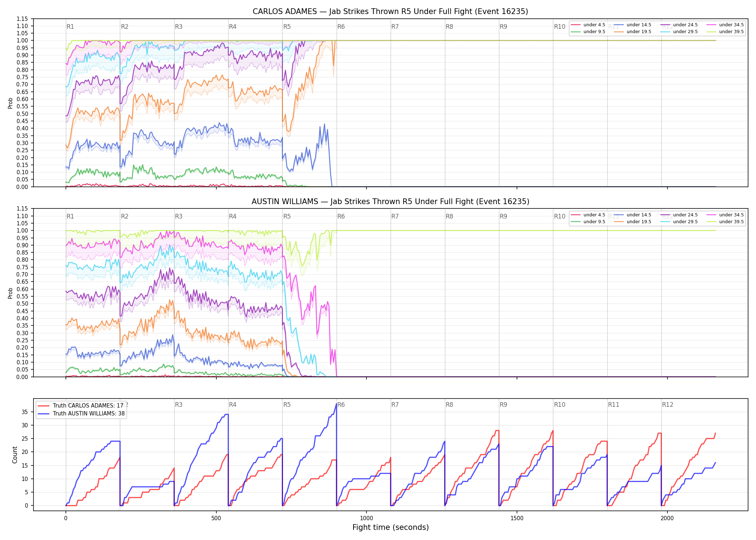Pick 'under 24.5' in Austin Williams legend
This screenshot has height=540, width=756.
point(679,215)
